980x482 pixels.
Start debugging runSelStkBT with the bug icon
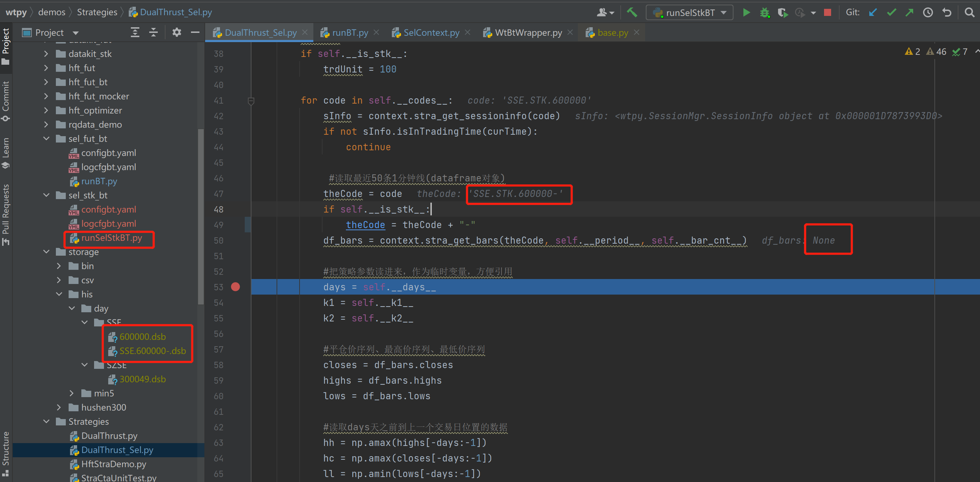coord(765,12)
